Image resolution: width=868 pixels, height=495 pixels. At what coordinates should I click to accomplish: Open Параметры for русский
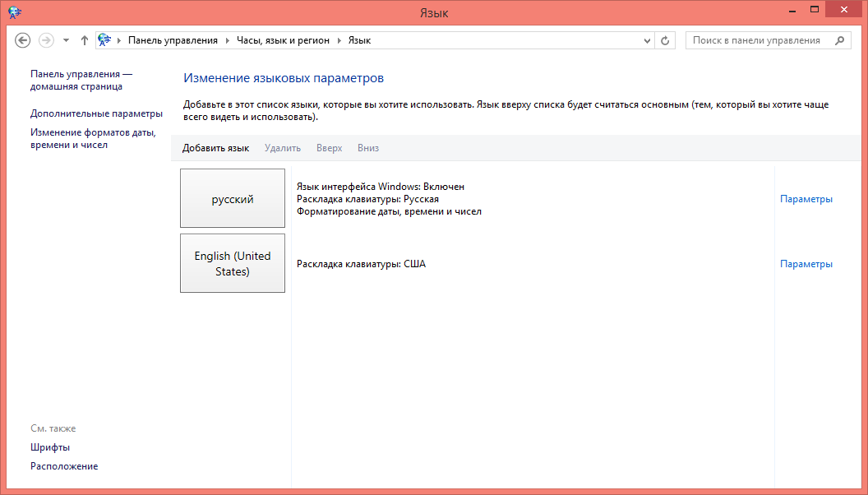point(806,199)
